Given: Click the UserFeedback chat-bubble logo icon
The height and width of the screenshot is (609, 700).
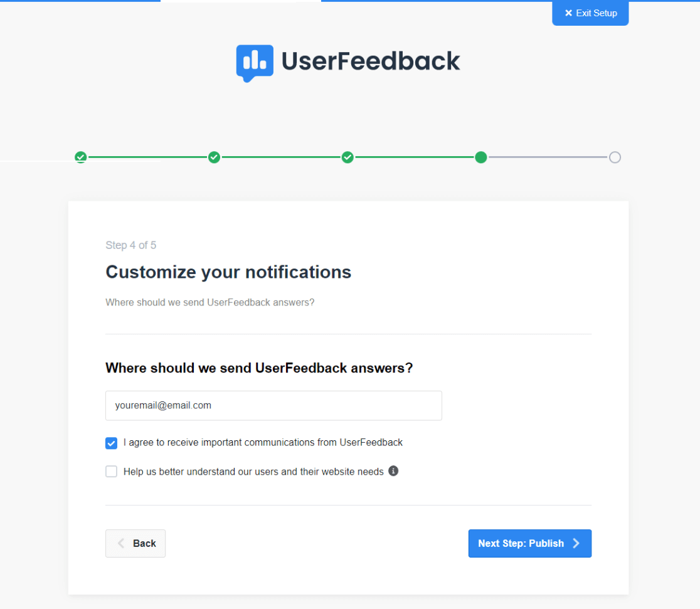Looking at the screenshot, I should point(254,62).
